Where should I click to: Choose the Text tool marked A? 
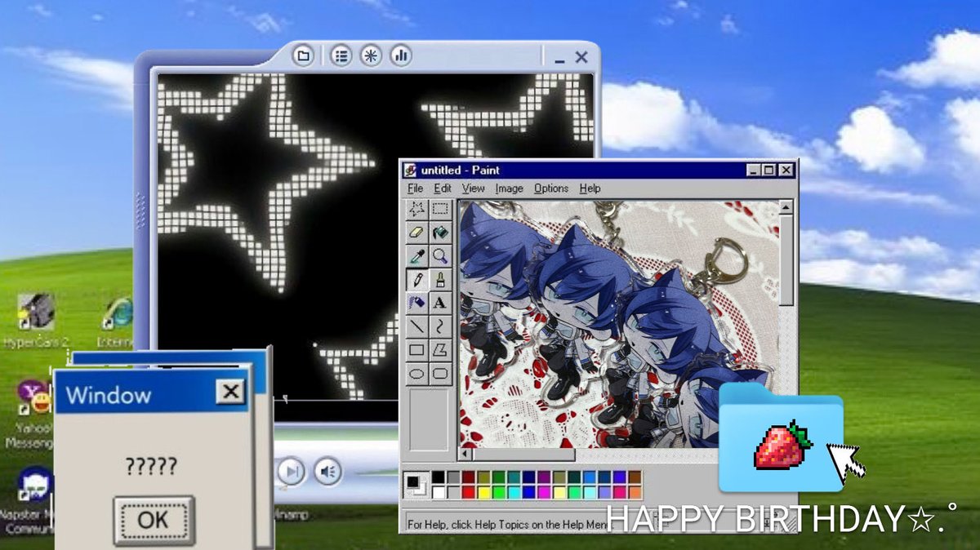click(440, 303)
